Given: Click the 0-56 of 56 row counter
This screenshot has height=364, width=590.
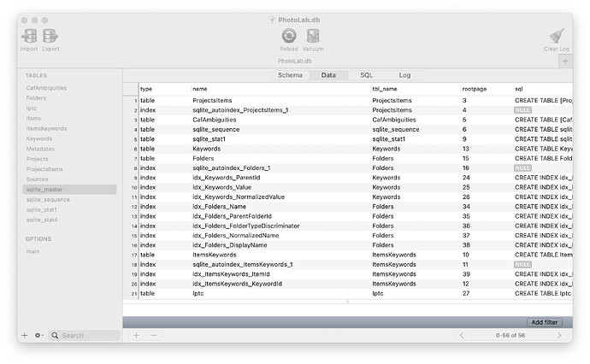Looking at the screenshot, I should coord(510,335).
